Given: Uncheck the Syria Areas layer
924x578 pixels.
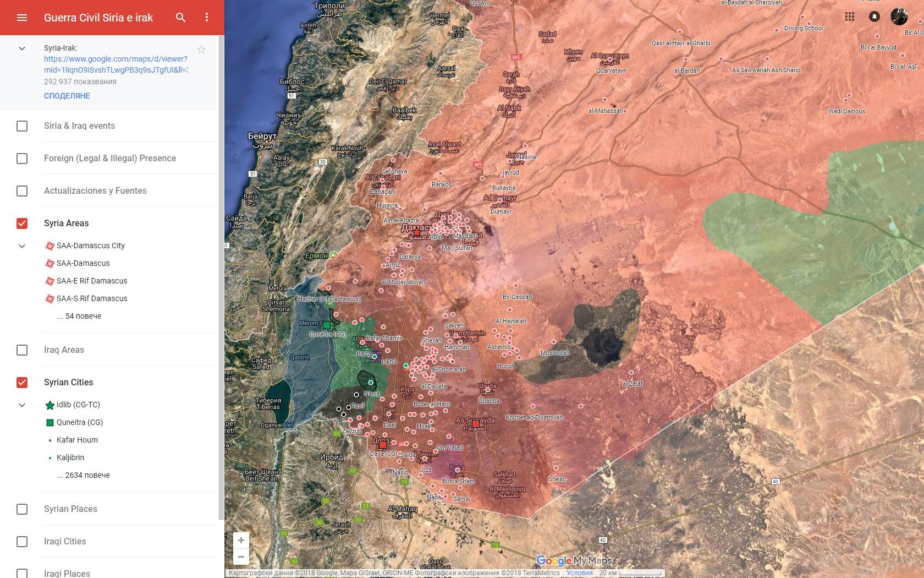Looking at the screenshot, I should (22, 223).
